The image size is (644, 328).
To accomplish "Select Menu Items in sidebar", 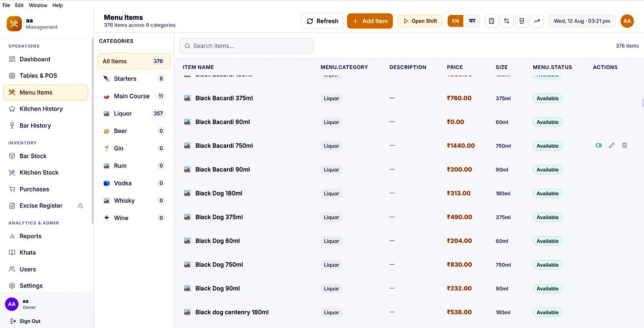I will pyautogui.click(x=46, y=92).
